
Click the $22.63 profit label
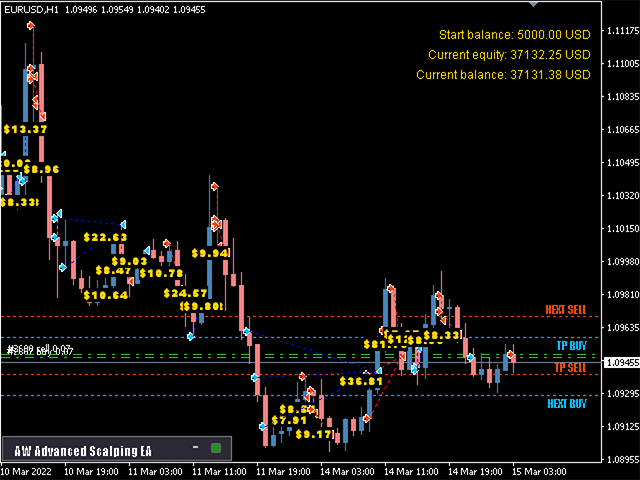[x=105, y=237]
